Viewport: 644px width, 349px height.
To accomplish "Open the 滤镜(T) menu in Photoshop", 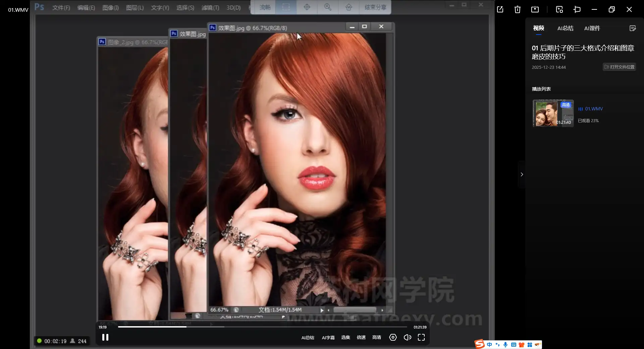I will [210, 7].
